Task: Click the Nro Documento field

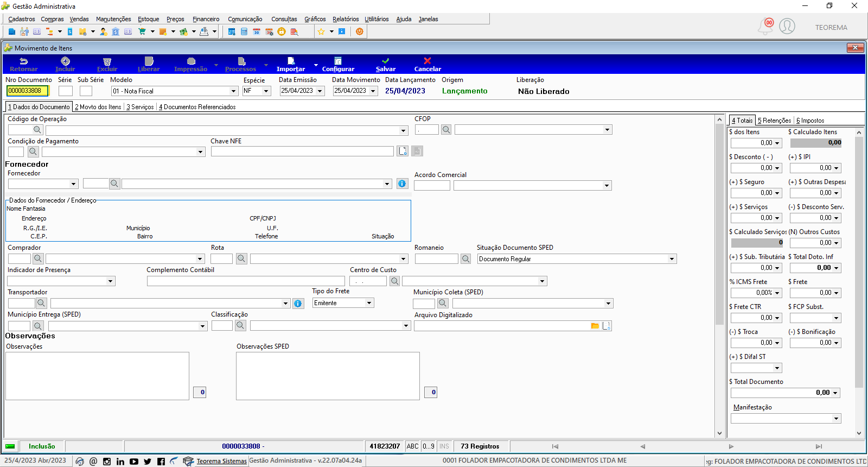Action: (28, 91)
